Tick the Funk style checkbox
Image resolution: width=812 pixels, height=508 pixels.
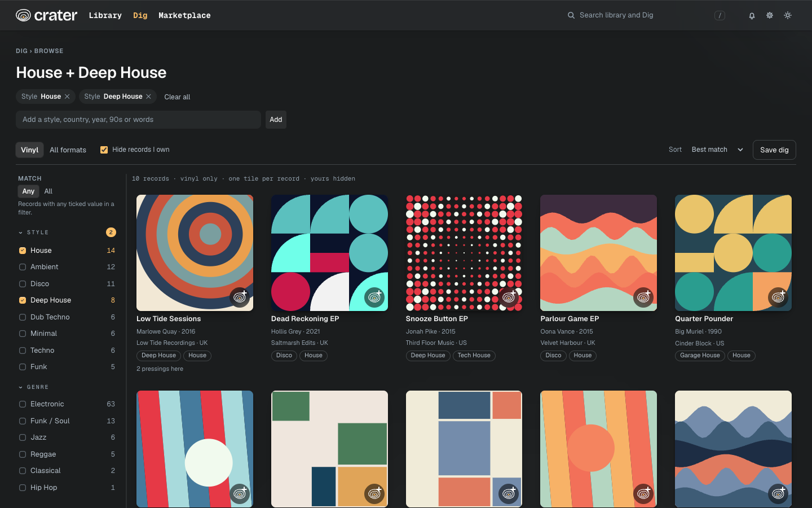tap(23, 367)
